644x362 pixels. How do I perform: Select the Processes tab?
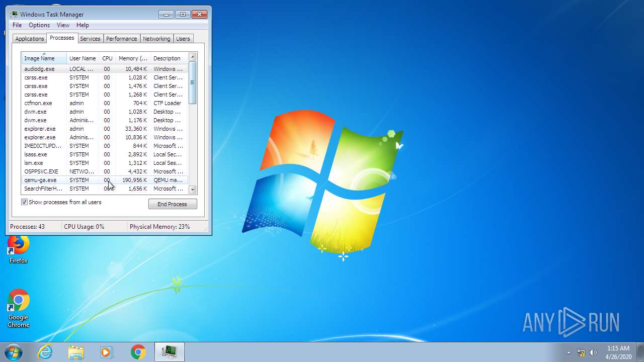coord(62,38)
